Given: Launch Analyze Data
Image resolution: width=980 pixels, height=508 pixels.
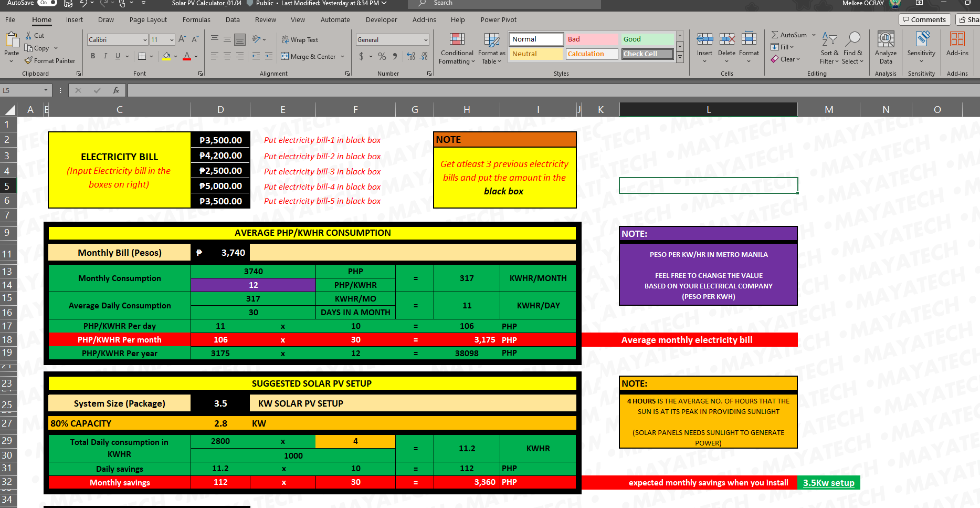Looking at the screenshot, I should pyautogui.click(x=886, y=47).
